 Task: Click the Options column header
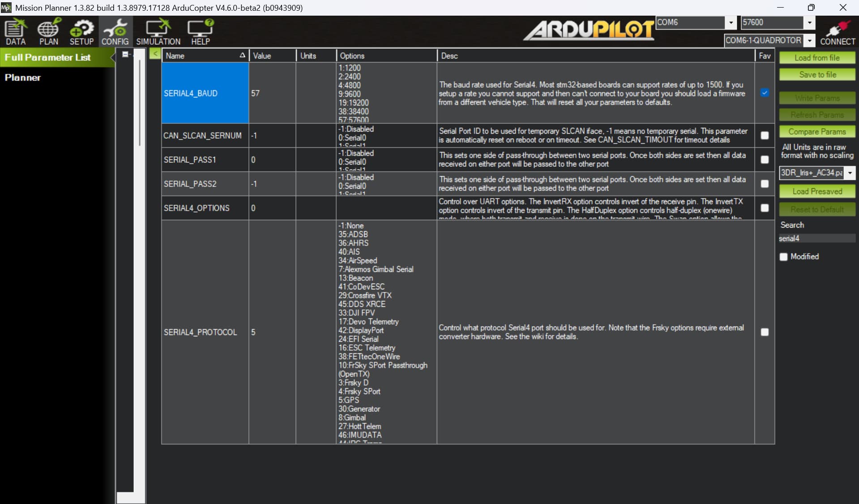pos(386,55)
